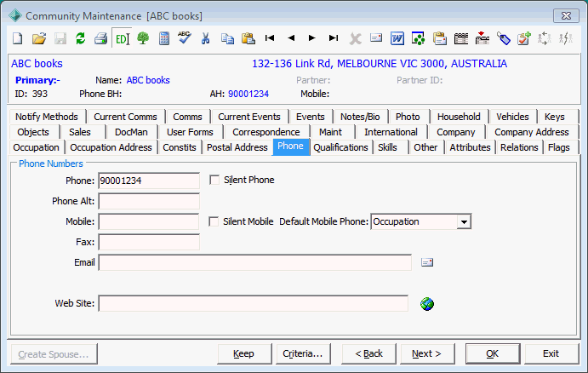Viewport: 588px width, 373px height.
Task: Refresh record with the green arrows icon
Action: (x=80, y=38)
